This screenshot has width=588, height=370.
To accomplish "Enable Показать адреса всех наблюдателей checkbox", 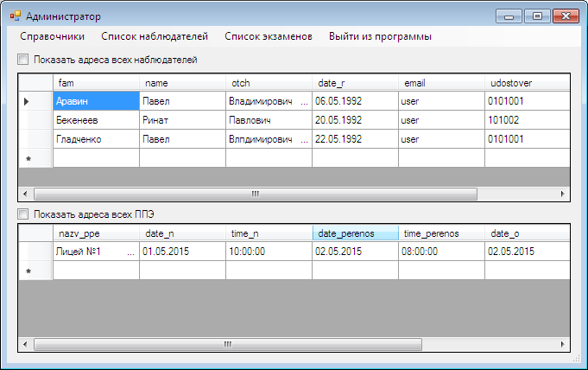I will (22, 60).
